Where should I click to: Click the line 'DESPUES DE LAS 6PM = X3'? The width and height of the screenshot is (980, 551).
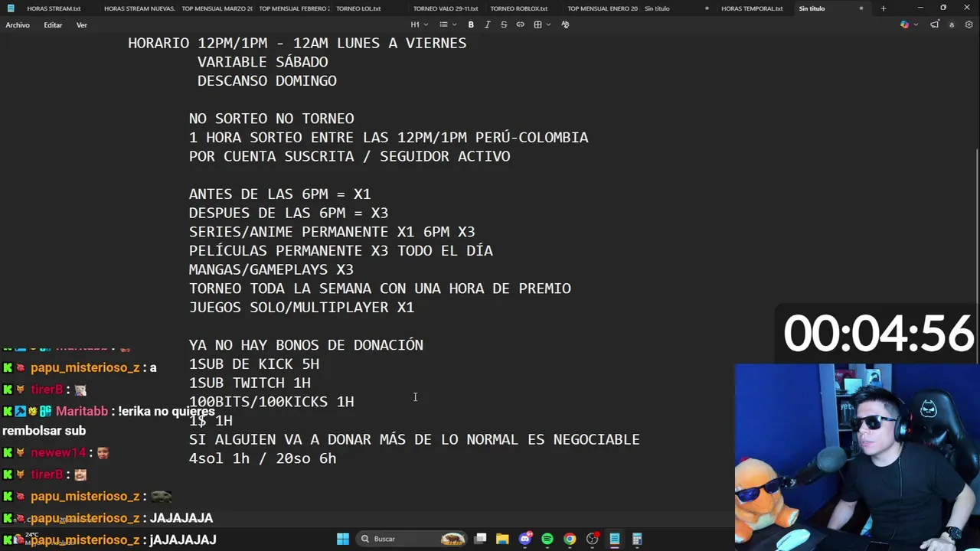(x=289, y=213)
